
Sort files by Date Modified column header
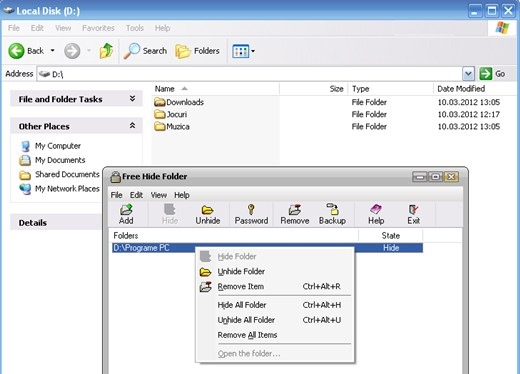point(475,89)
